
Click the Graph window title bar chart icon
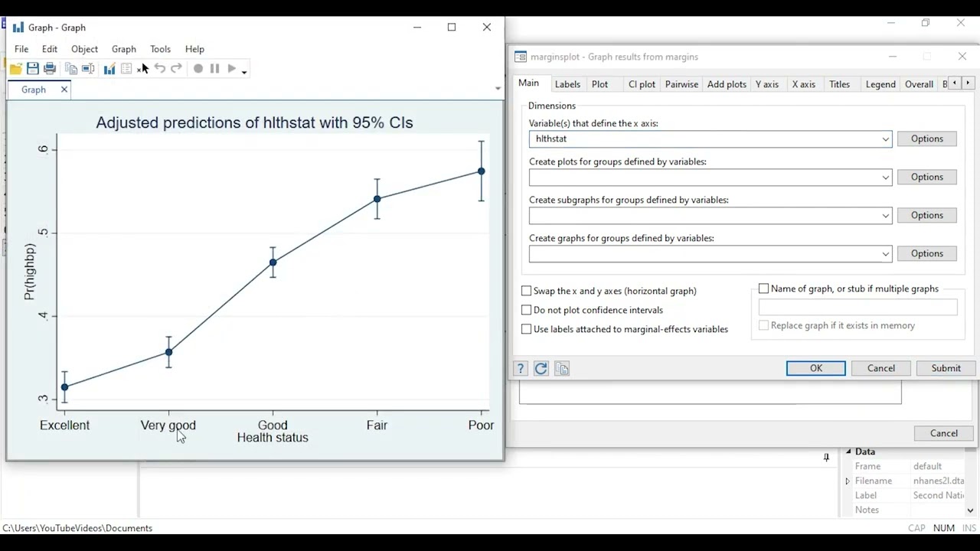(x=18, y=28)
